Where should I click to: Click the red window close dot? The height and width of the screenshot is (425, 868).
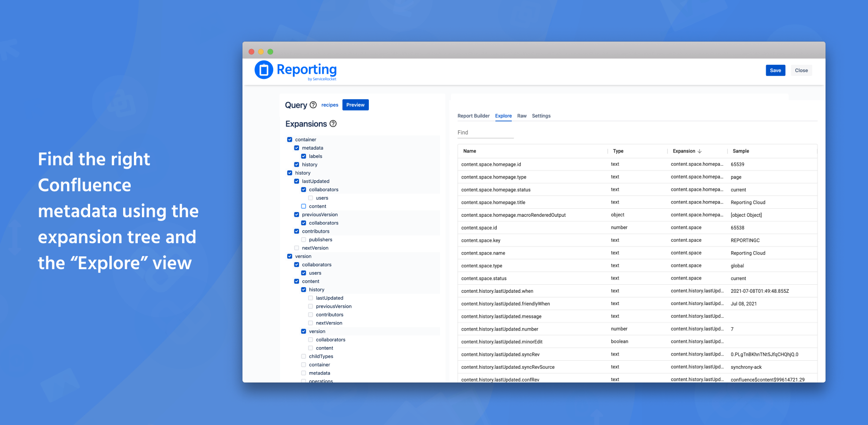pos(251,51)
